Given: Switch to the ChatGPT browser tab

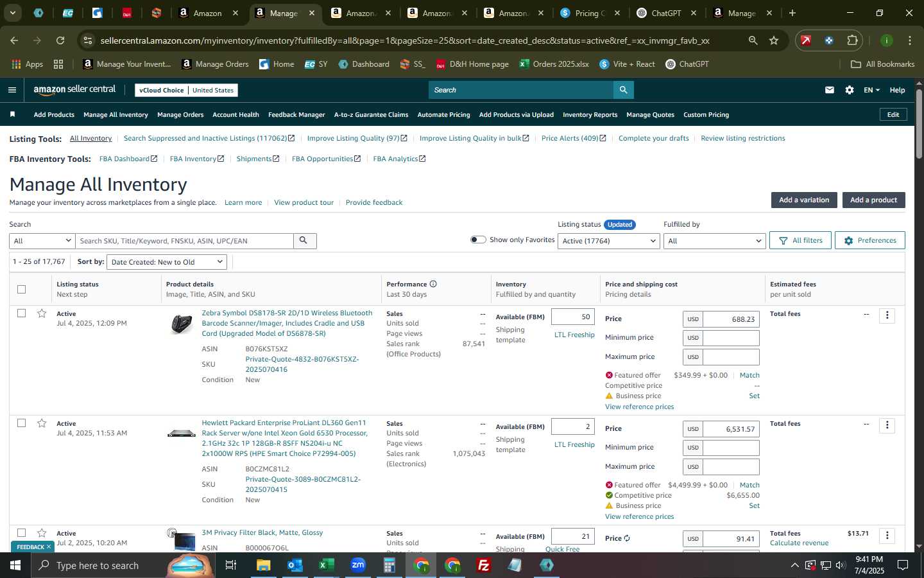Looking at the screenshot, I should 668,13.
